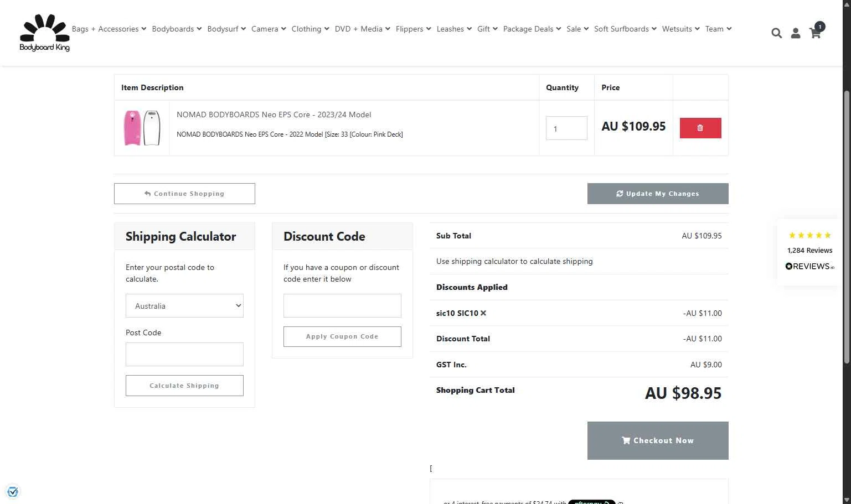This screenshot has height=504, width=851.
Task: Click the Discounts Applied label
Action: (x=472, y=287)
